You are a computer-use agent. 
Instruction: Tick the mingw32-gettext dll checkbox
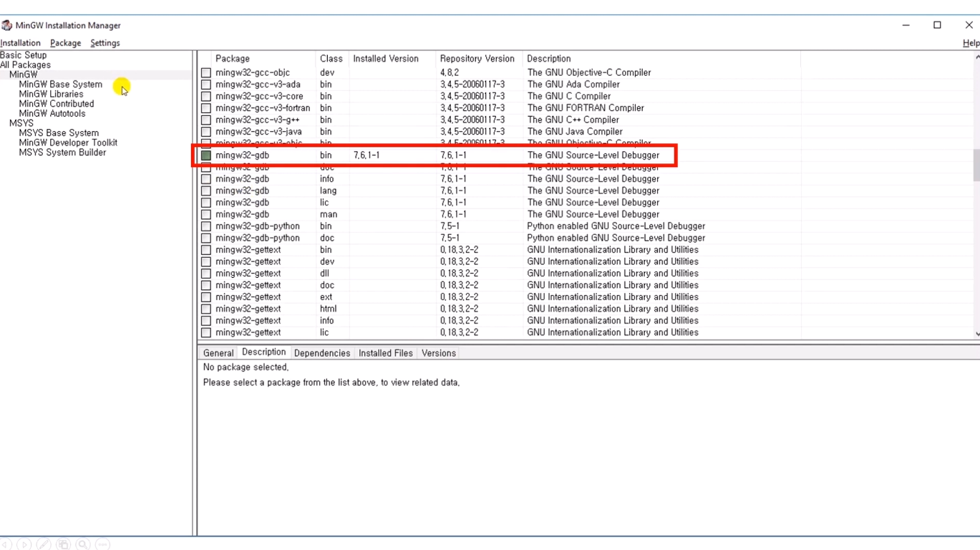pyautogui.click(x=206, y=274)
